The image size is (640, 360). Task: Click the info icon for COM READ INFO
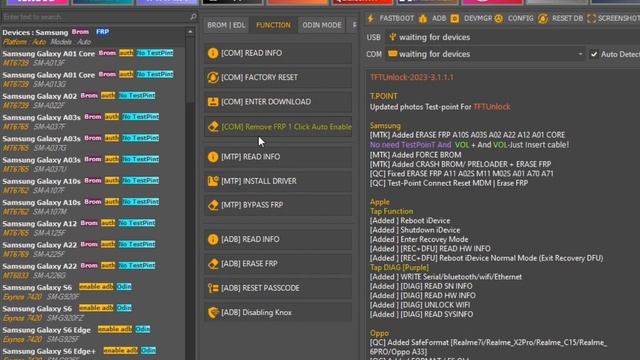tap(213, 53)
